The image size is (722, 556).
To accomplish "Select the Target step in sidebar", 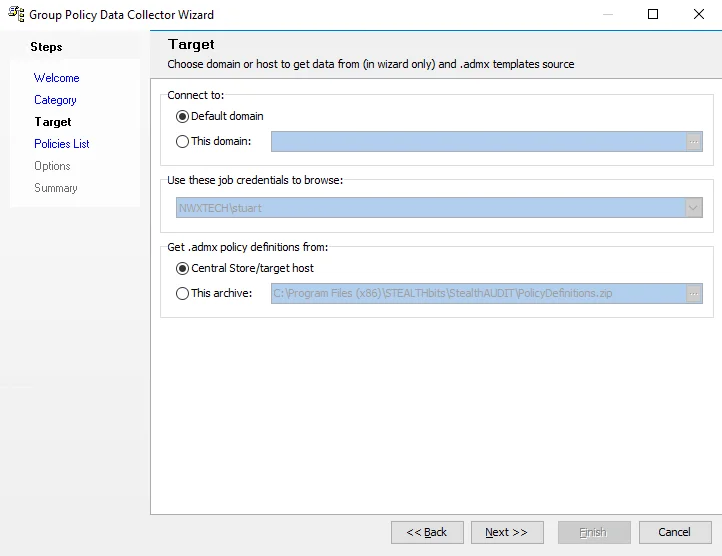I will (x=53, y=122).
